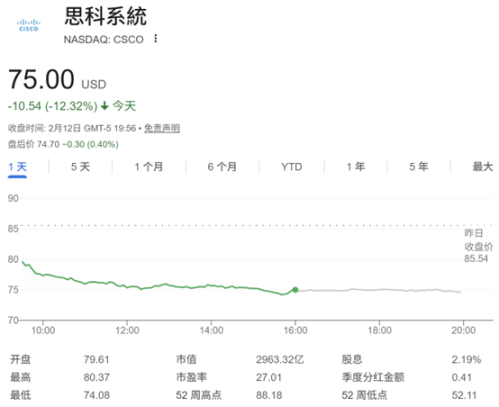Select the 1 天 time range tab

pos(17,167)
